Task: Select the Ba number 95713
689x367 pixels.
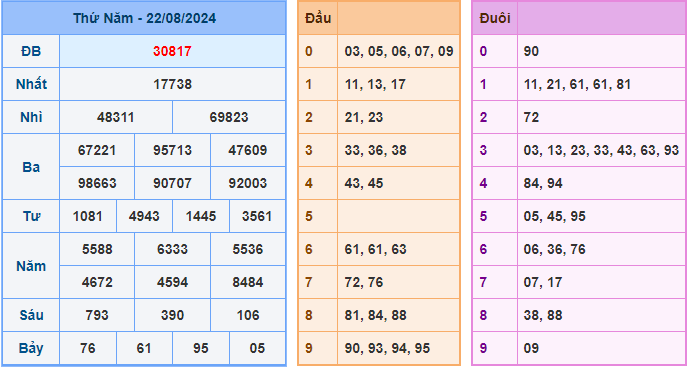Action: click(172, 150)
